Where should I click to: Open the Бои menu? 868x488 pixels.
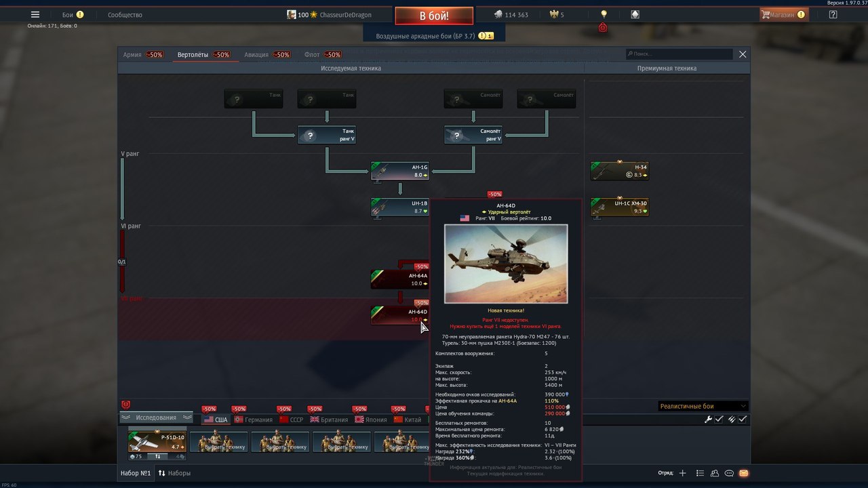coord(73,14)
